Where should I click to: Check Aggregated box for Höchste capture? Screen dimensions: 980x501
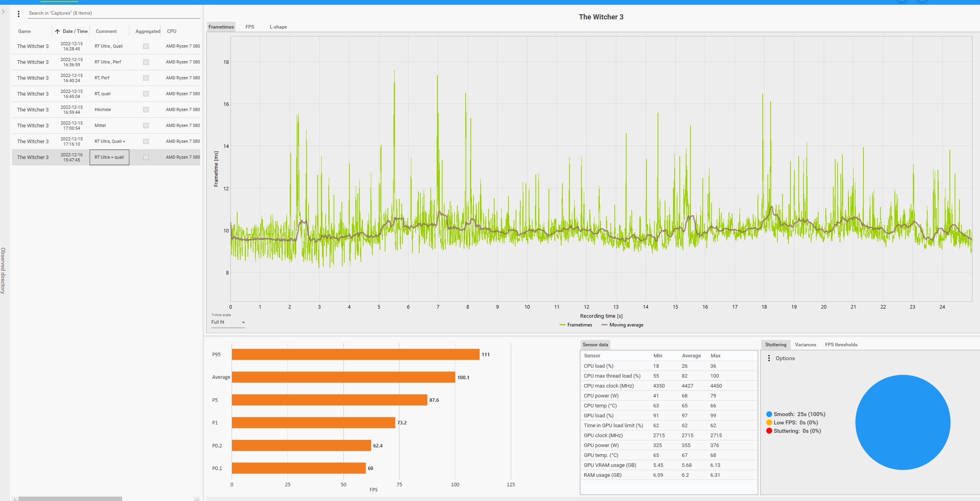pos(146,110)
